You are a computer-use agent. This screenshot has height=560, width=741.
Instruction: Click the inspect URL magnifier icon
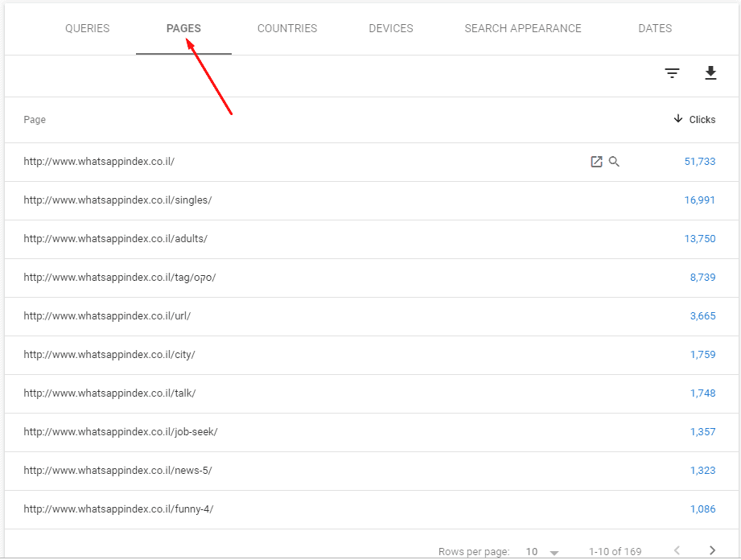coord(614,162)
